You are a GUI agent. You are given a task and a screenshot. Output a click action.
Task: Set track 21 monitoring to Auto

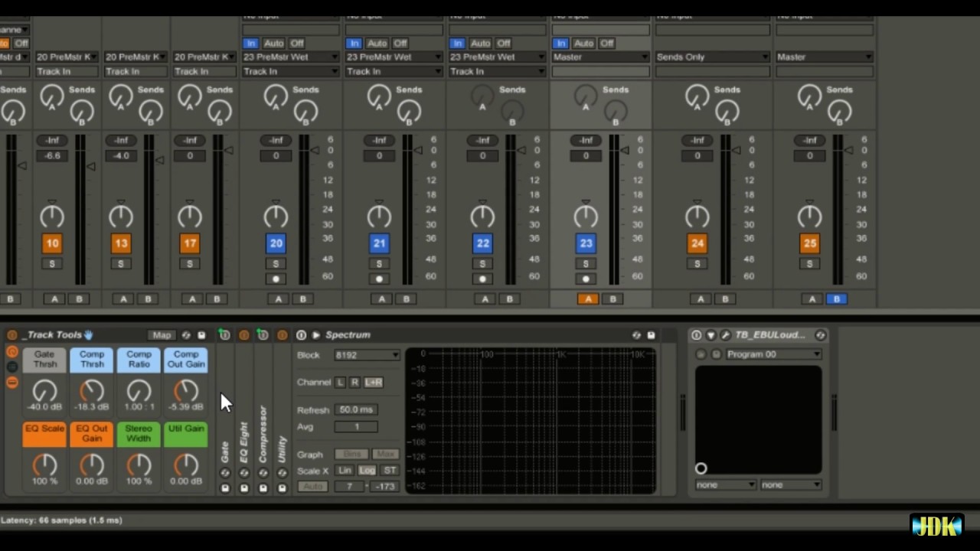coord(377,44)
